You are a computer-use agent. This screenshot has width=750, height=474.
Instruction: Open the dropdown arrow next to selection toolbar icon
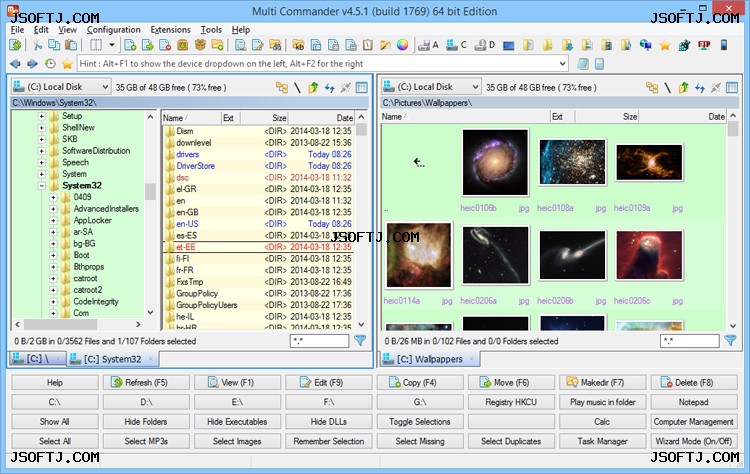click(111, 45)
